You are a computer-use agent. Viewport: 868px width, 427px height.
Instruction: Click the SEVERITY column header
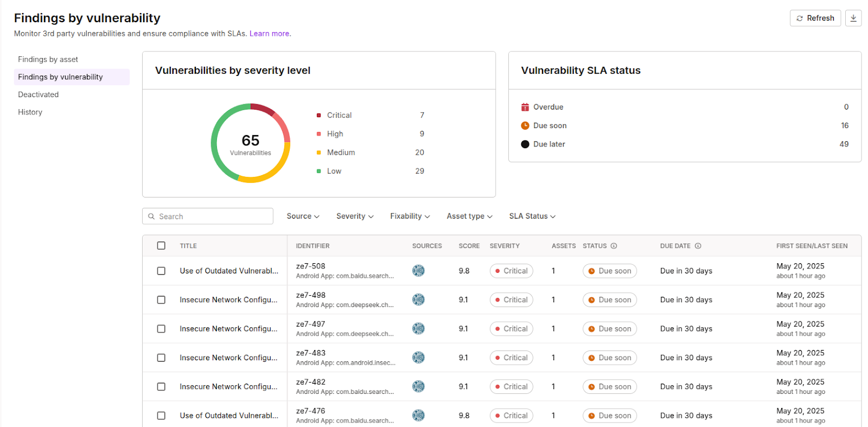click(x=505, y=246)
